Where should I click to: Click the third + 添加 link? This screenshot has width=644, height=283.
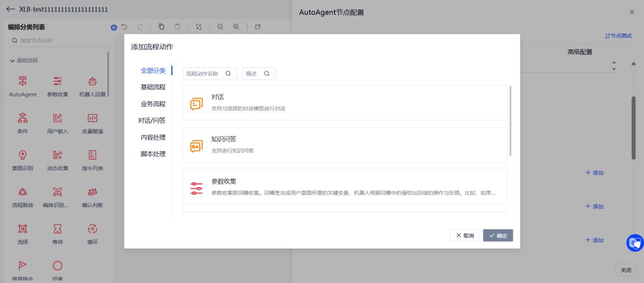(595, 240)
